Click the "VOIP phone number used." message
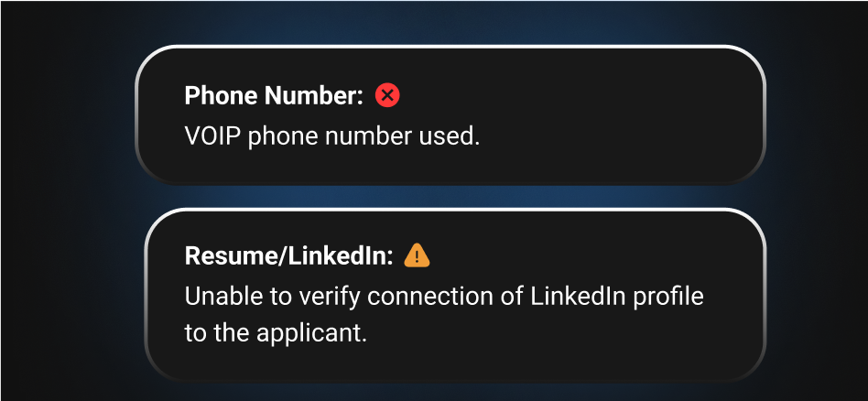868x401 pixels. pos(331,137)
